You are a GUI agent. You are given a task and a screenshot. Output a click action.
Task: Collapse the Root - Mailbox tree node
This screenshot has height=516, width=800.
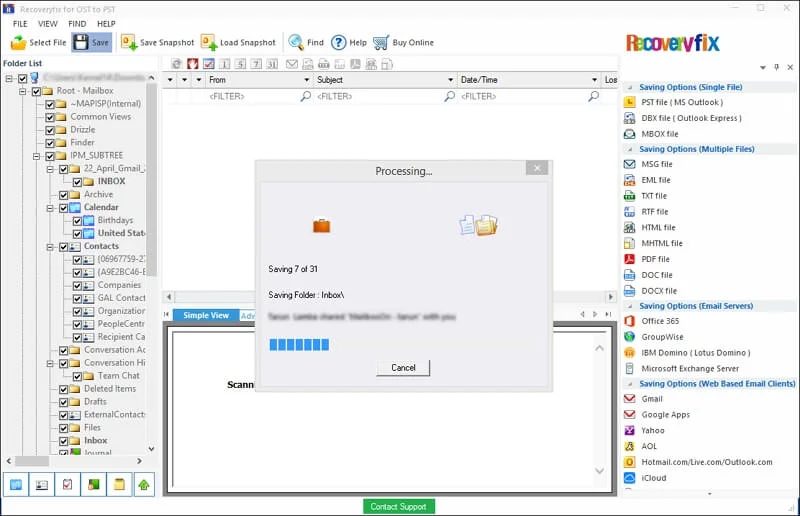click(23, 91)
